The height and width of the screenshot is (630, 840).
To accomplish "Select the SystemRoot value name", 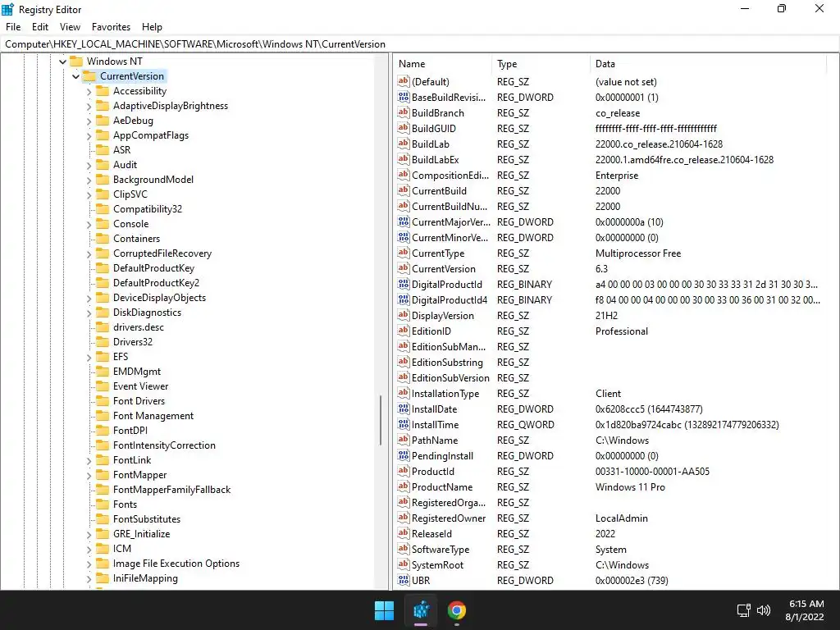I will pos(438,564).
